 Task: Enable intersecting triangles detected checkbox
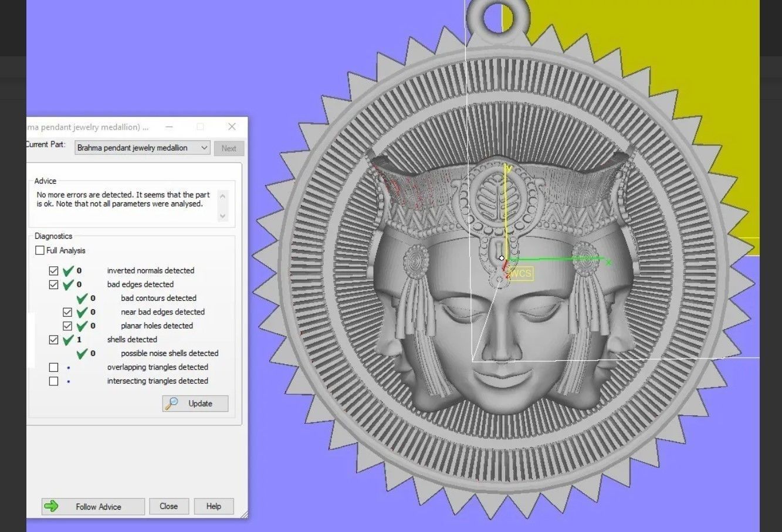(x=54, y=381)
